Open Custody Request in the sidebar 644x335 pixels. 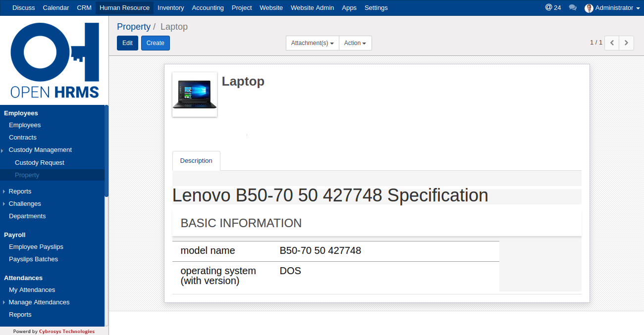pos(40,163)
